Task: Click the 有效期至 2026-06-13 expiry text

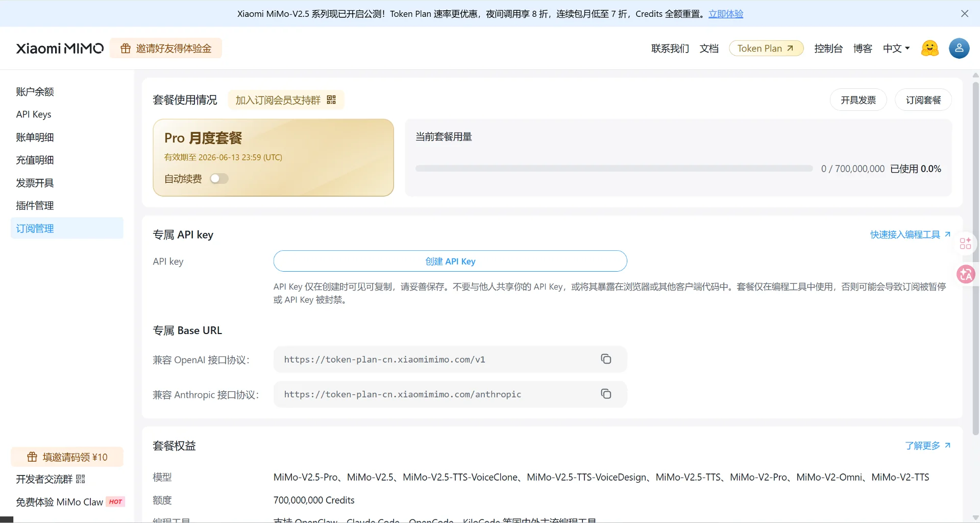Action: click(x=223, y=157)
